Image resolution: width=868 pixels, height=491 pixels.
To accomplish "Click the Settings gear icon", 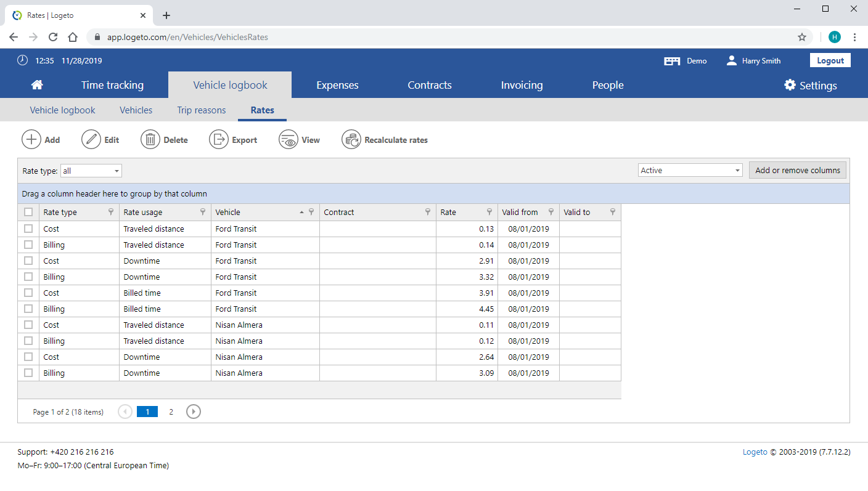I will tap(790, 85).
